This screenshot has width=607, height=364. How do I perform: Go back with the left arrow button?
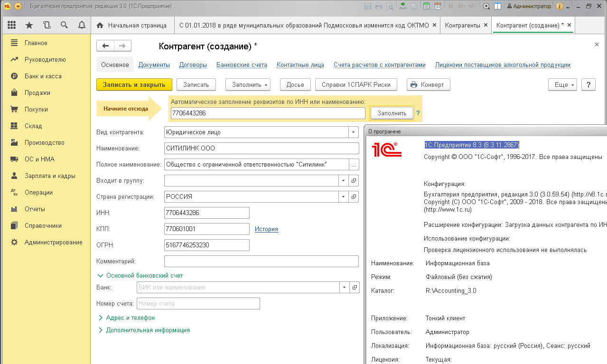[105, 46]
